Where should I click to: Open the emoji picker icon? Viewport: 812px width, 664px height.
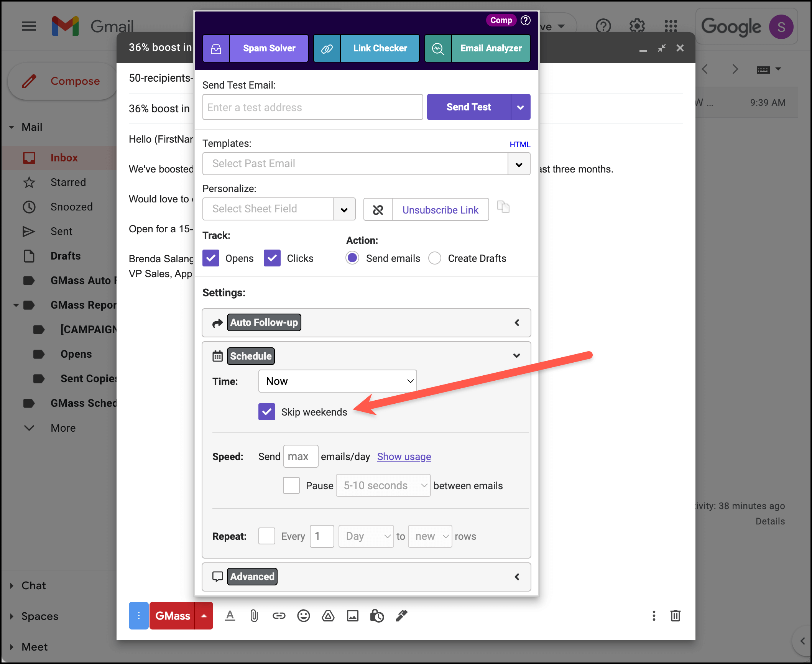point(303,616)
